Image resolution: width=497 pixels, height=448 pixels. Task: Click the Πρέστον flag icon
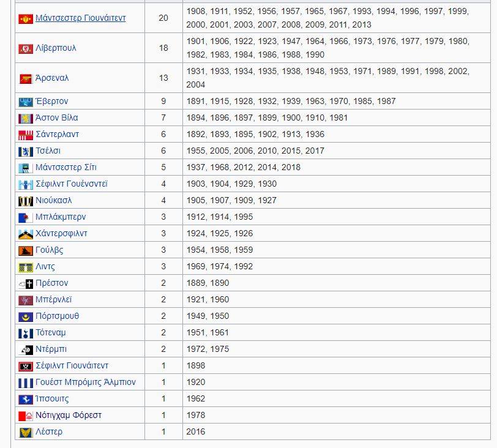tap(26, 283)
